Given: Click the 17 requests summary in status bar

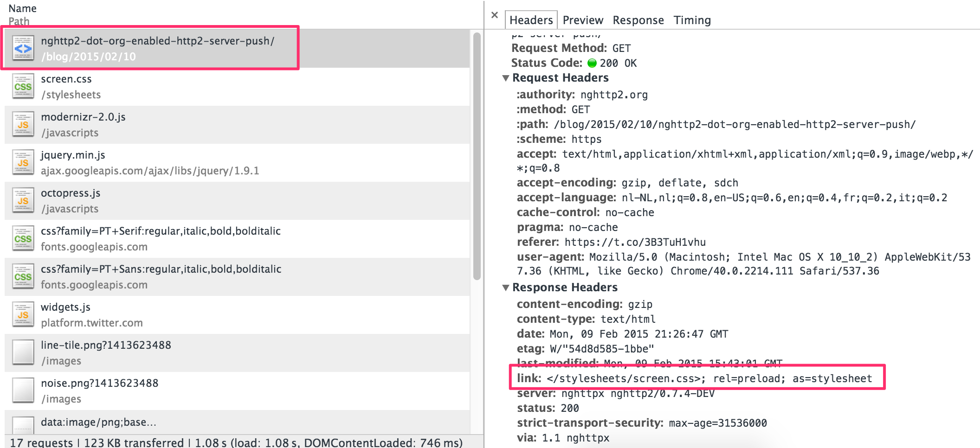Looking at the screenshot, I should [x=41, y=443].
